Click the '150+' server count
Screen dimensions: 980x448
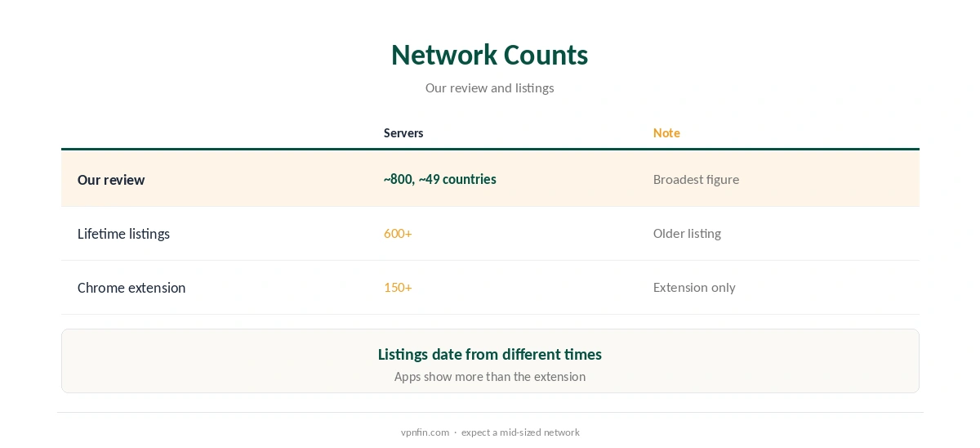(398, 288)
